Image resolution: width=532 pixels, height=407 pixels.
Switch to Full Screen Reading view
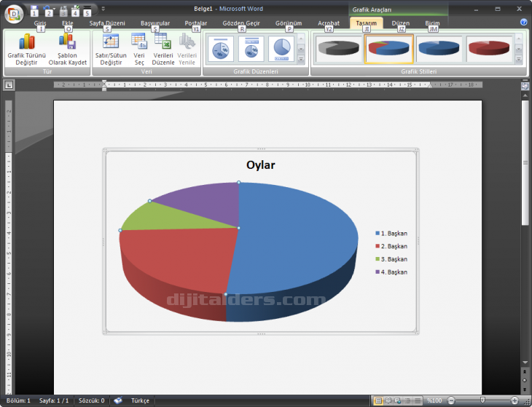(x=388, y=401)
